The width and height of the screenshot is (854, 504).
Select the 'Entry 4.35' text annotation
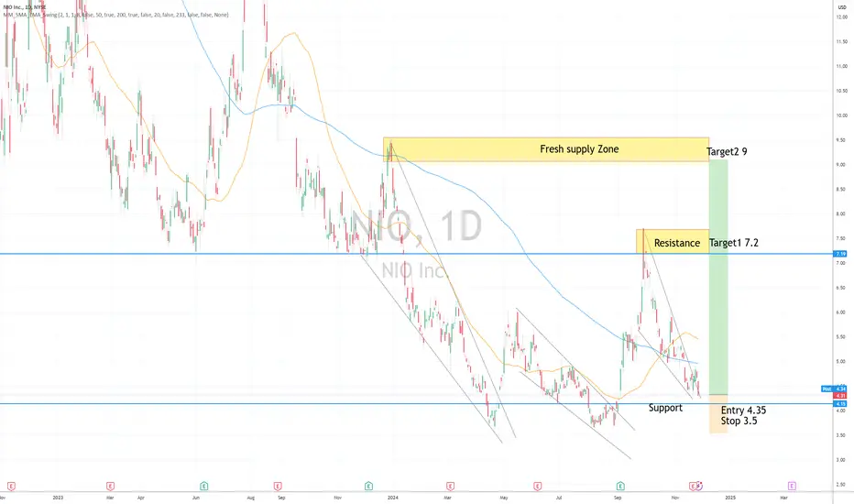point(743,411)
